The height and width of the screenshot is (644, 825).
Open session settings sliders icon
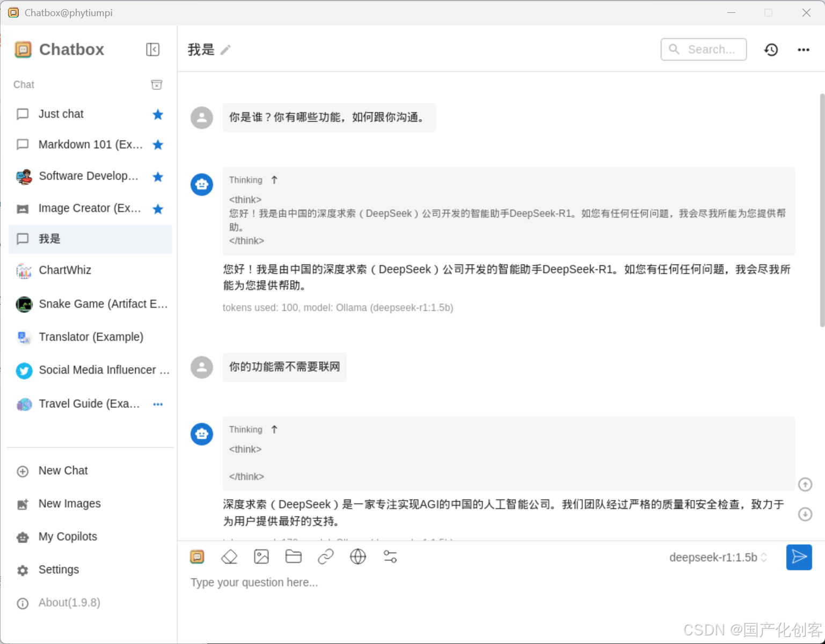pyautogui.click(x=390, y=557)
